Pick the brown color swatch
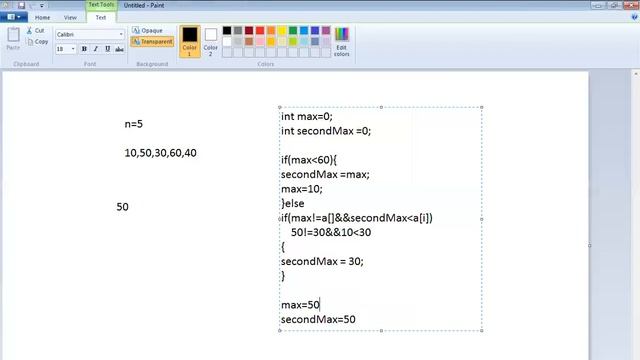The width and height of the screenshot is (640, 360). [x=249, y=41]
